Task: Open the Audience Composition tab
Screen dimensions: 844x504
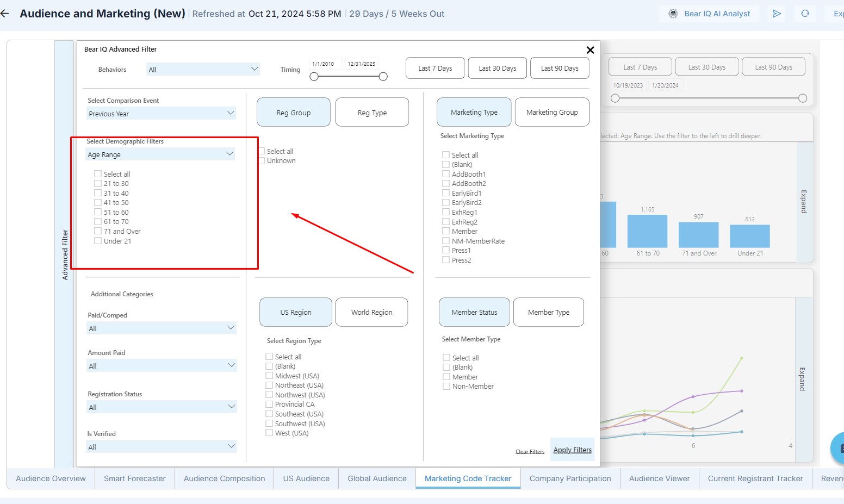Action: [x=225, y=478]
